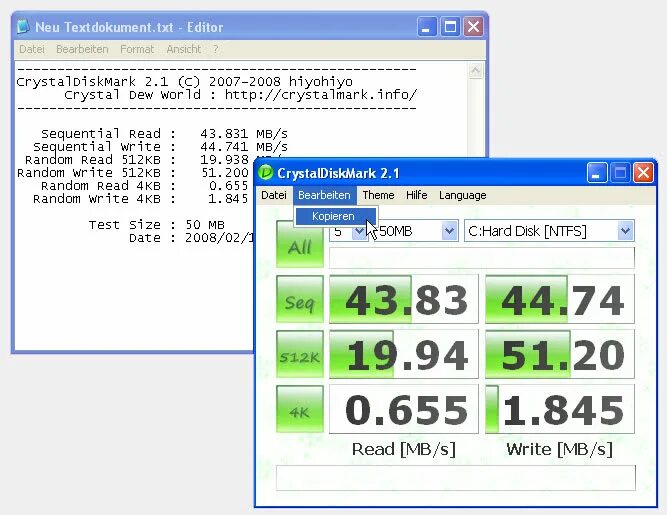Open the ? help menu in Editor
667x515 pixels.
tap(216, 49)
